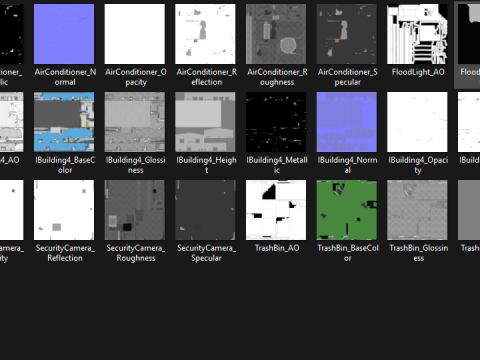Click the 'TrashBin_Glossiness' file name
This screenshot has height=360, width=480.
pos(419,253)
